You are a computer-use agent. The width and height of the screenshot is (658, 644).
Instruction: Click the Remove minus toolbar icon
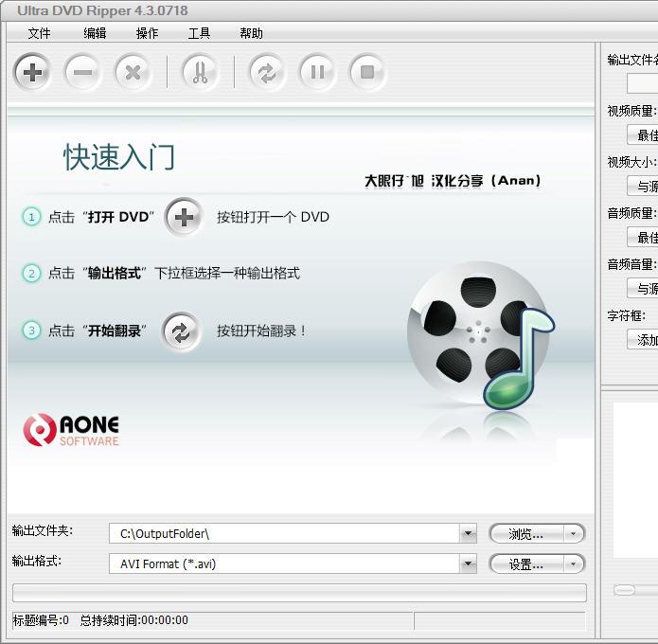tap(82, 72)
